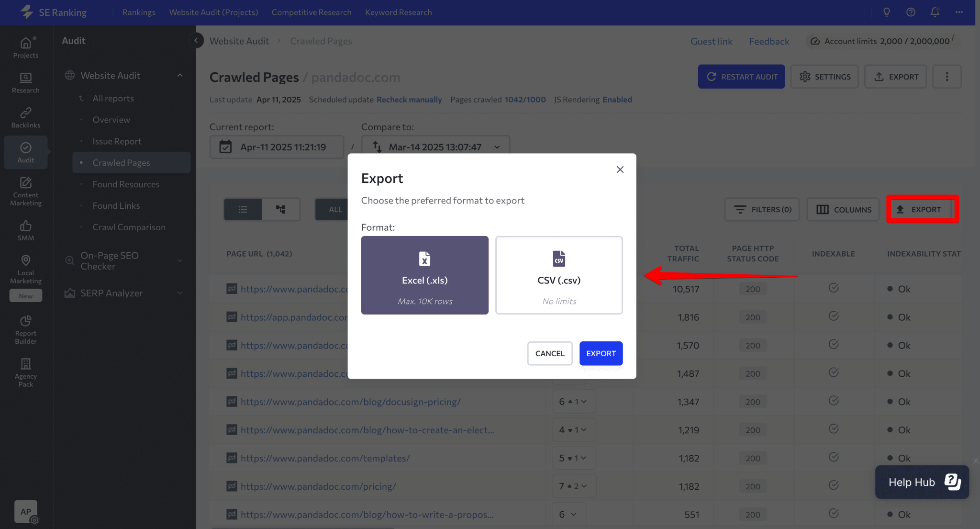Image resolution: width=980 pixels, height=529 pixels.
Task: Open the Recheck manually link
Action: click(409, 100)
